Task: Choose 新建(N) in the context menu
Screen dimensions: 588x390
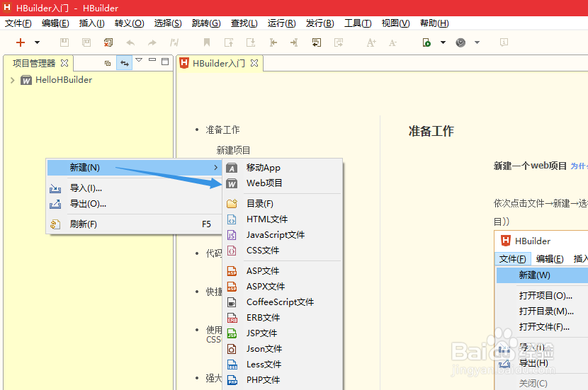Action: point(135,168)
